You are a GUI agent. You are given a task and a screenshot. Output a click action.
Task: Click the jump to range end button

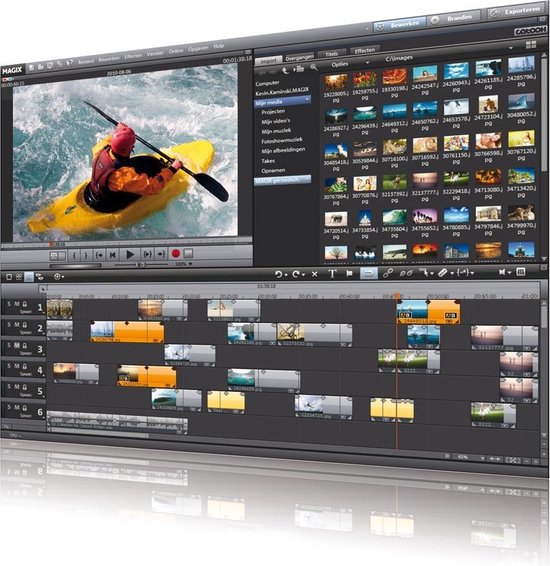[161, 254]
